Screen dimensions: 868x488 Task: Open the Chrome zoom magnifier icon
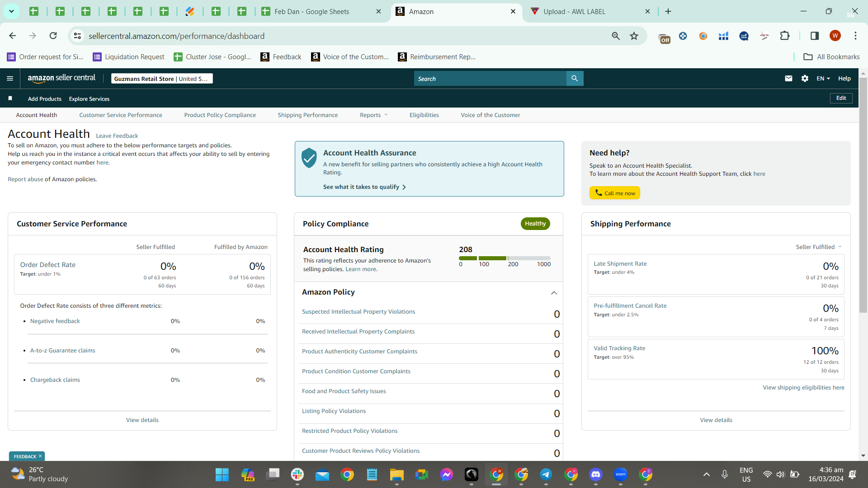coord(616,36)
